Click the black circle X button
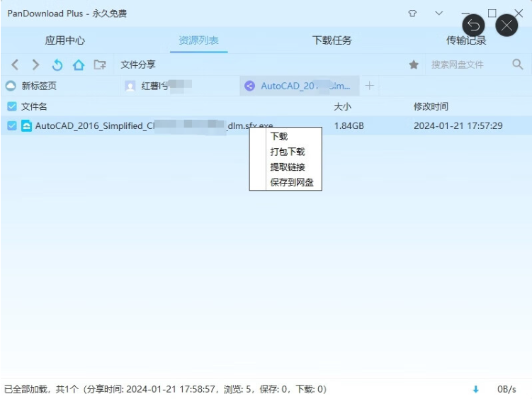Viewport: 532px width, 399px height. 506,25
